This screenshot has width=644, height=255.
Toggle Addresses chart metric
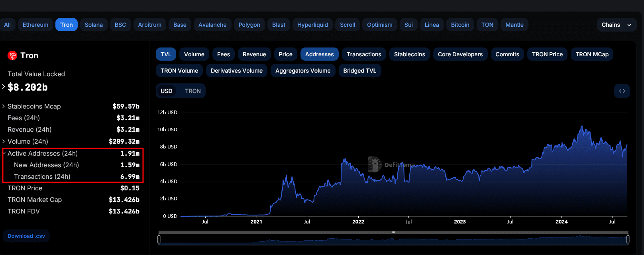click(x=320, y=54)
